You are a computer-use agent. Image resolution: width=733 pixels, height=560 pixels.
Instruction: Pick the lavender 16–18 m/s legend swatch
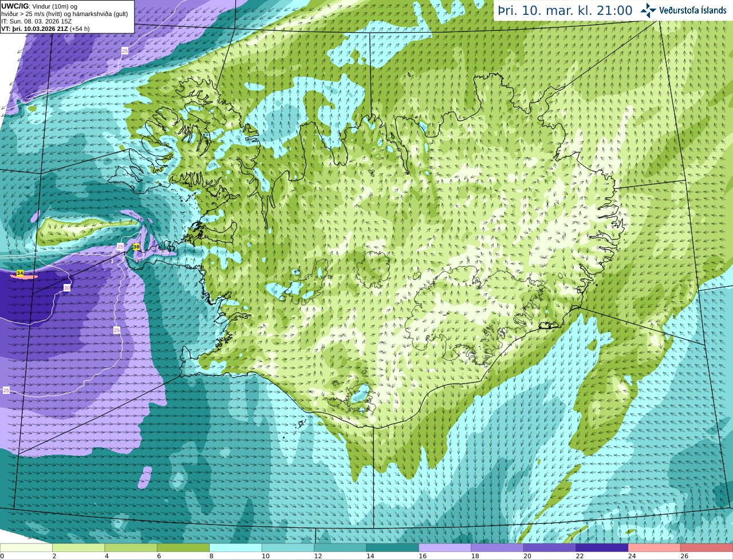(x=446, y=547)
